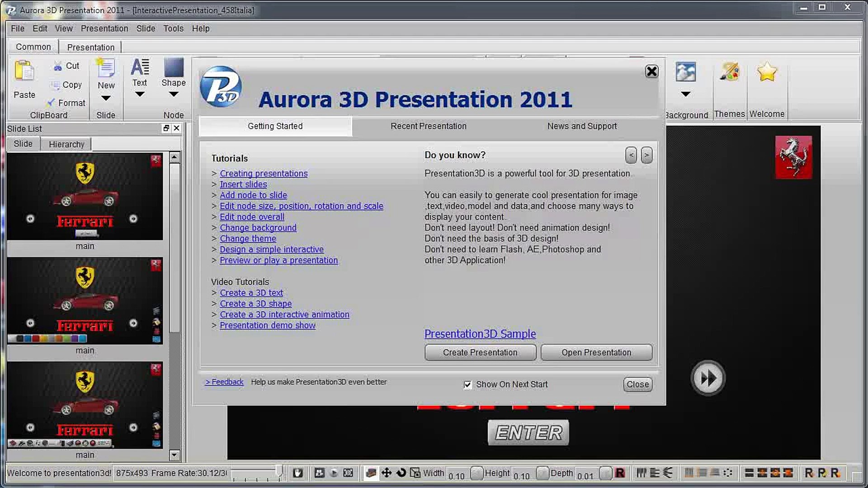
Task: Click the fast-forward button on the slide
Action: pos(708,378)
